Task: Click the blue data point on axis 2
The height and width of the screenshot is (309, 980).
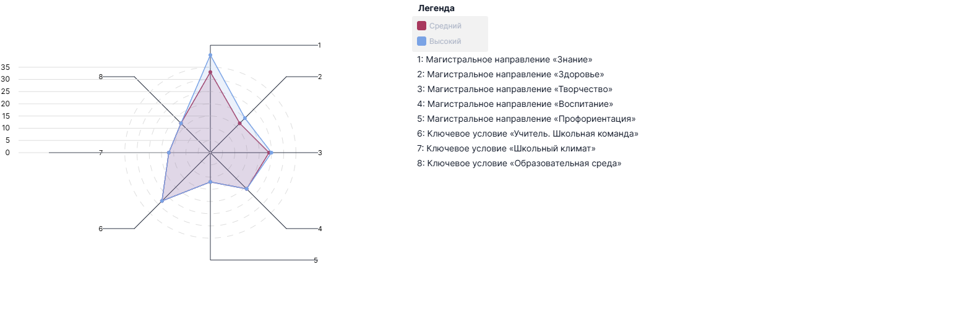Action: tap(244, 118)
